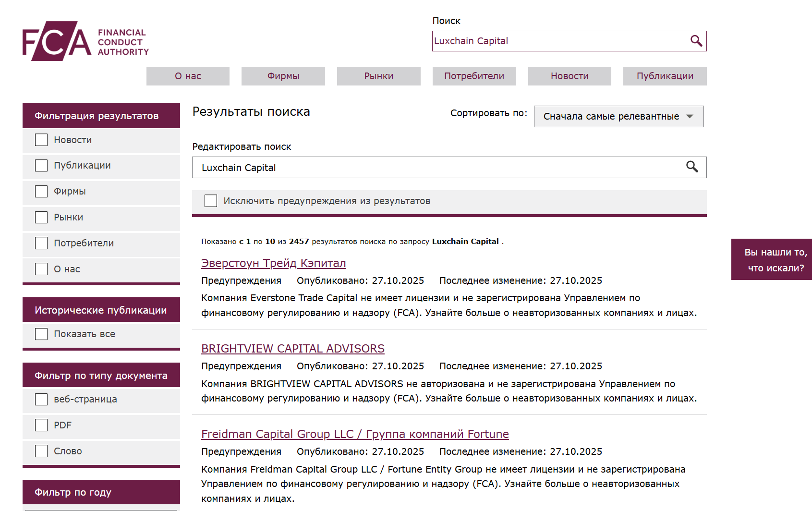The width and height of the screenshot is (812, 511).
Task: Enable 'Исключить предупреждения из результатов'
Action: click(210, 200)
